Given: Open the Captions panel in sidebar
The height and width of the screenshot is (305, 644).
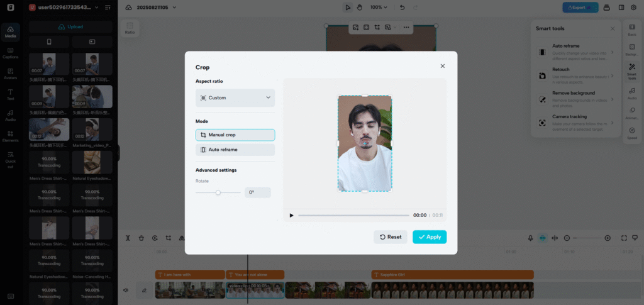Looking at the screenshot, I should click(10, 53).
